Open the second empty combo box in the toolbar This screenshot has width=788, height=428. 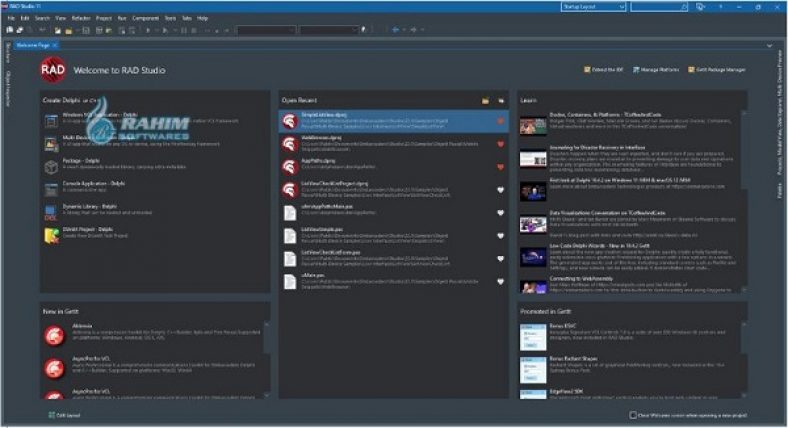tap(327, 31)
